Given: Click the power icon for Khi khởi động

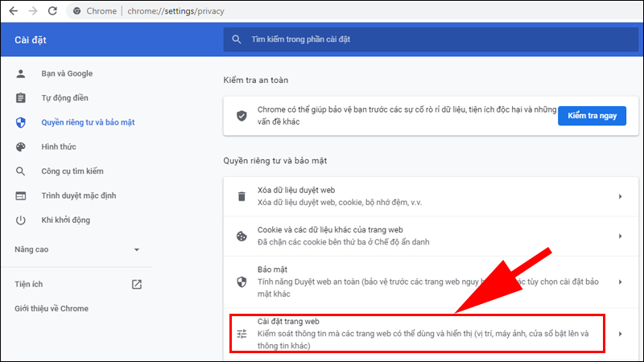Looking at the screenshot, I should pyautogui.click(x=22, y=220).
